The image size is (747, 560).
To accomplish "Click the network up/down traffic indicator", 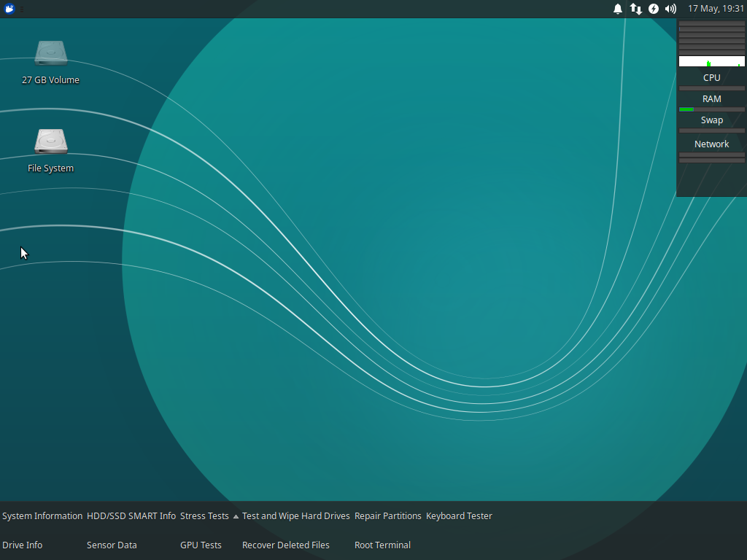I will point(635,9).
